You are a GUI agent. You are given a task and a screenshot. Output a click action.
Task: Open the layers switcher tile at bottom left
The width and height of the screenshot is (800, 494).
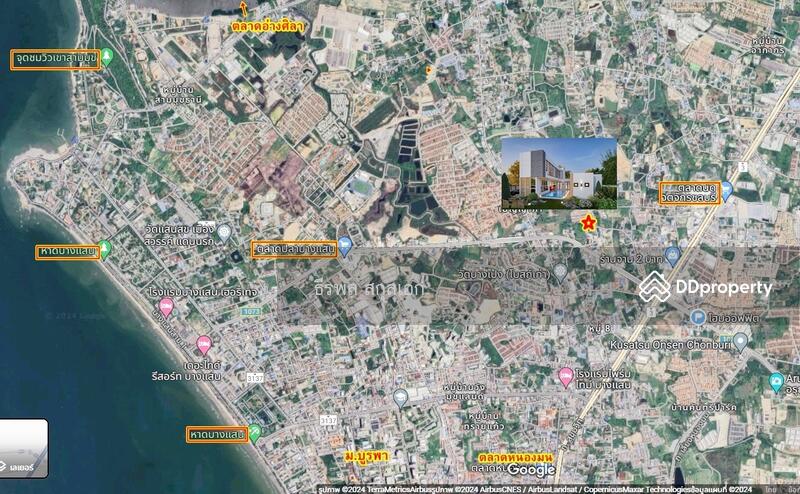click(x=24, y=447)
